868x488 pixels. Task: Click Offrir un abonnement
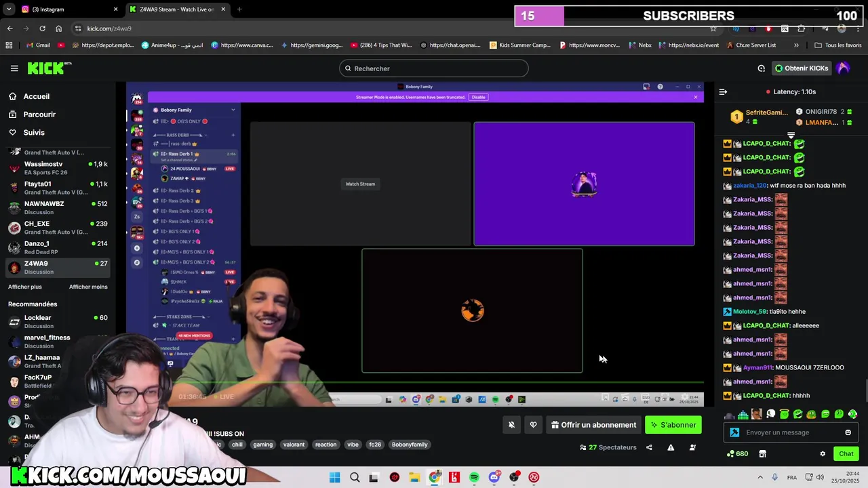pyautogui.click(x=593, y=425)
